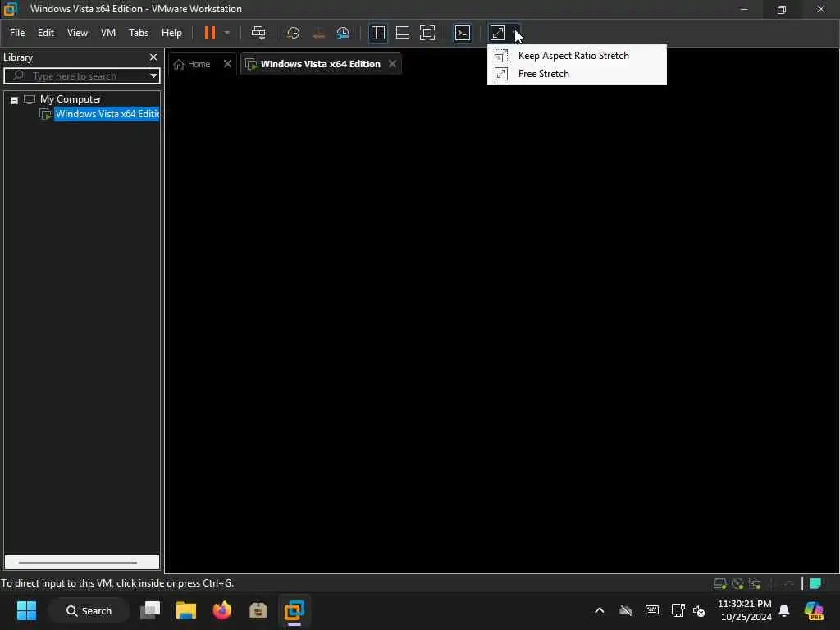Open the brown package app on taskbar
The height and width of the screenshot is (630, 840).
pyautogui.click(x=258, y=610)
